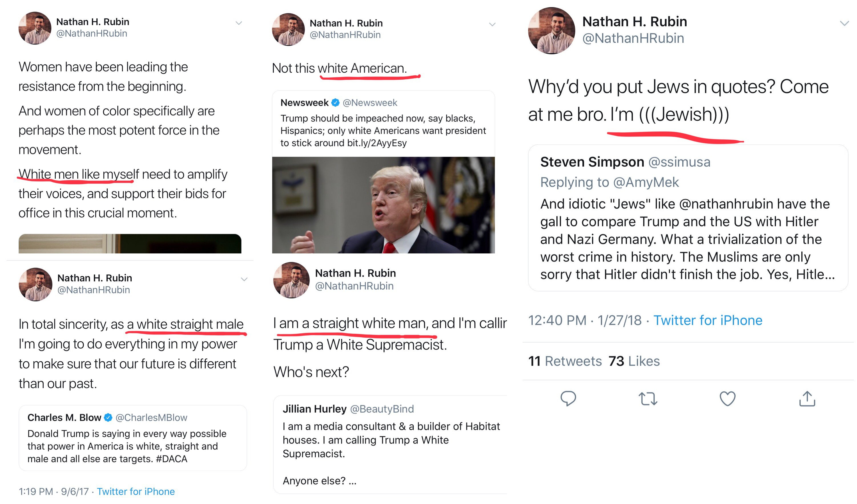Open the chevron menu on the 'Not this white American' tweet
This screenshot has width=857, height=504.
pyautogui.click(x=492, y=25)
